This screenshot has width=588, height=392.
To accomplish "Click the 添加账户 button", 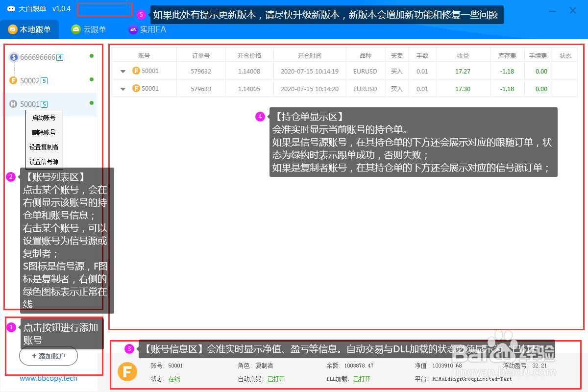I will (x=49, y=356).
